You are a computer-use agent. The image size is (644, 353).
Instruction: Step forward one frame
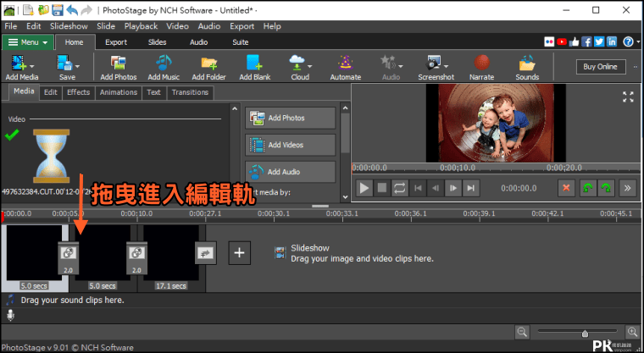pos(453,189)
